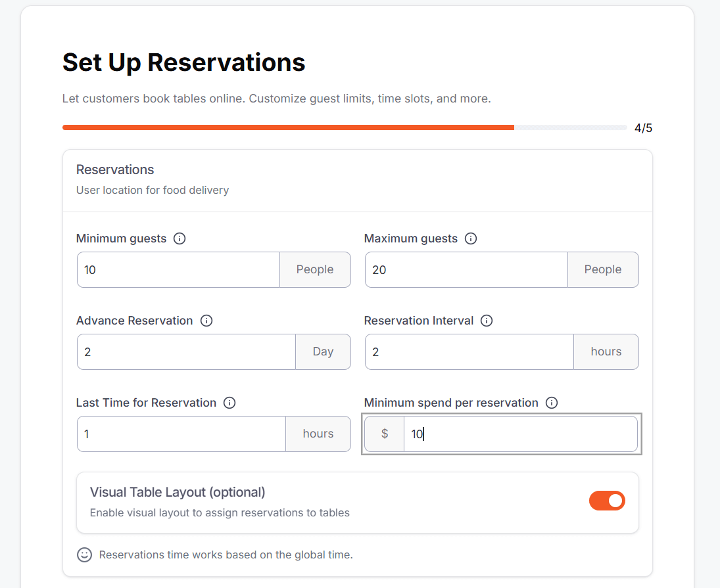The image size is (720, 588).
Task: Click the People suffix on Maximum guests
Action: tap(602, 269)
